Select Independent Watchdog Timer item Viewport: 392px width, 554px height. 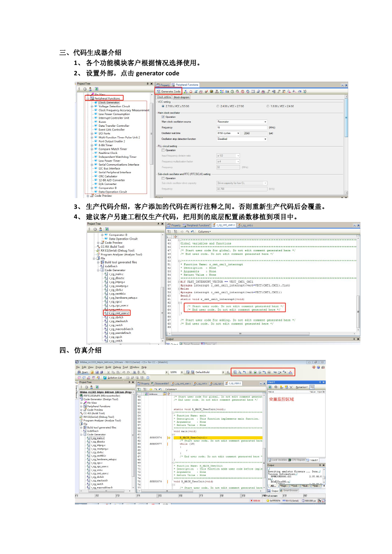(117, 157)
